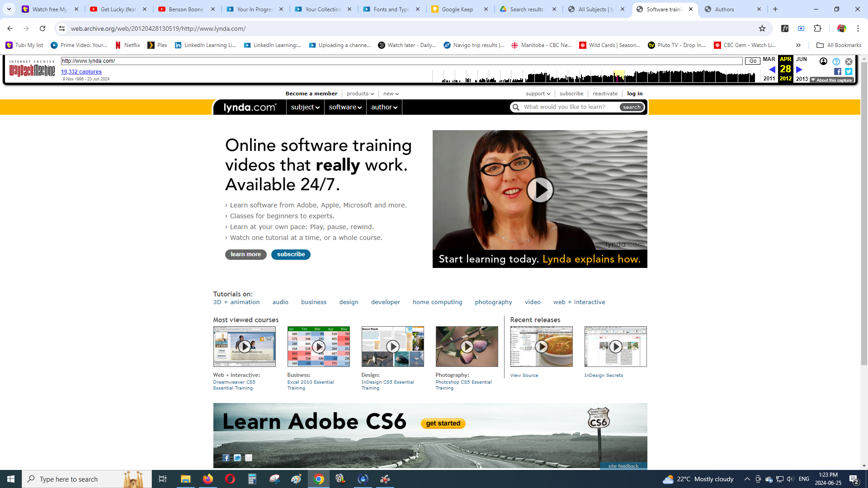The image size is (868, 488).
Task: Click the blue subscribe button
Action: [291, 254]
